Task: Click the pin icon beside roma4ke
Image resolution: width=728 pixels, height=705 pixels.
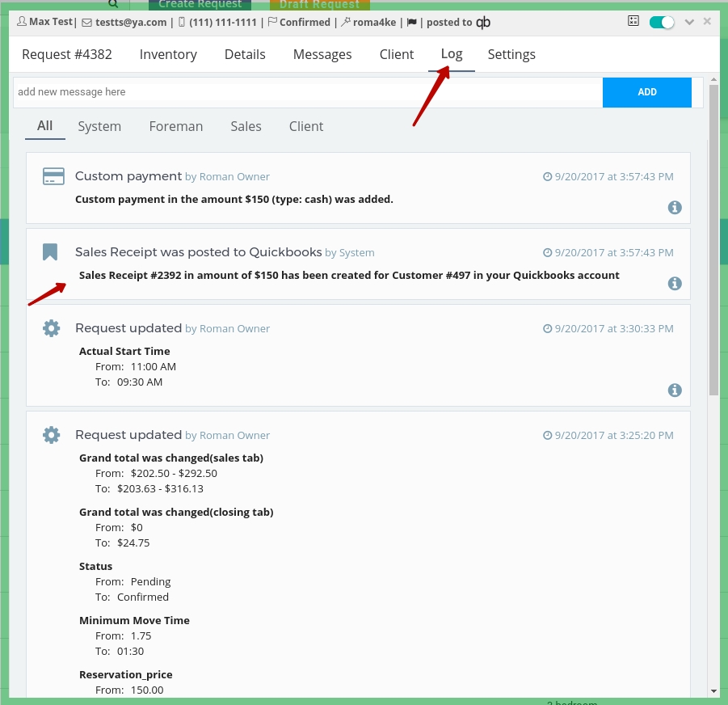Action: pyautogui.click(x=346, y=22)
